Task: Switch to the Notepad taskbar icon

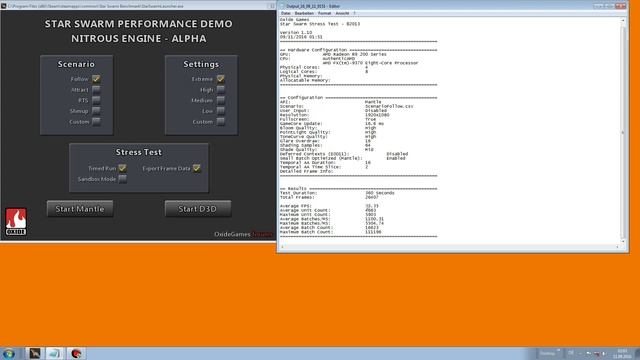Action: point(55,353)
